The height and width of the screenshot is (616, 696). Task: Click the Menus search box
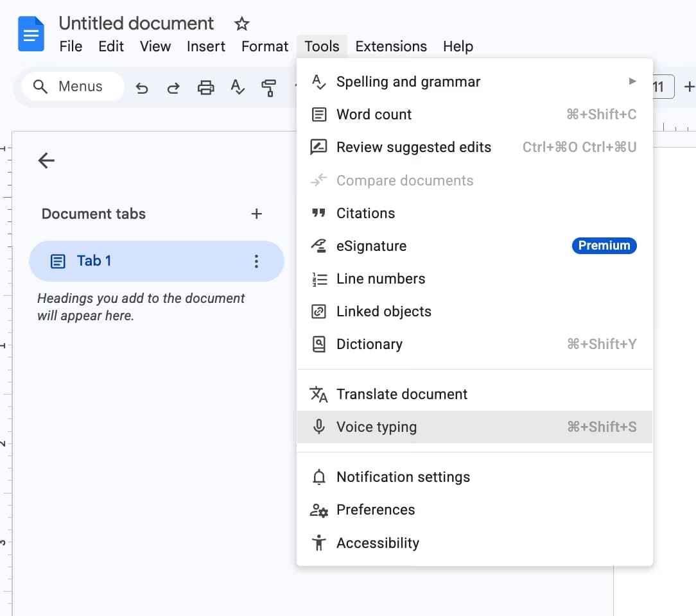coord(73,87)
